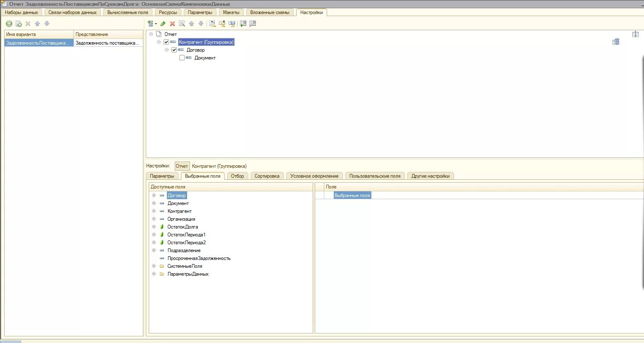
Task: Switch to the Отбор tab
Action: 238,176
